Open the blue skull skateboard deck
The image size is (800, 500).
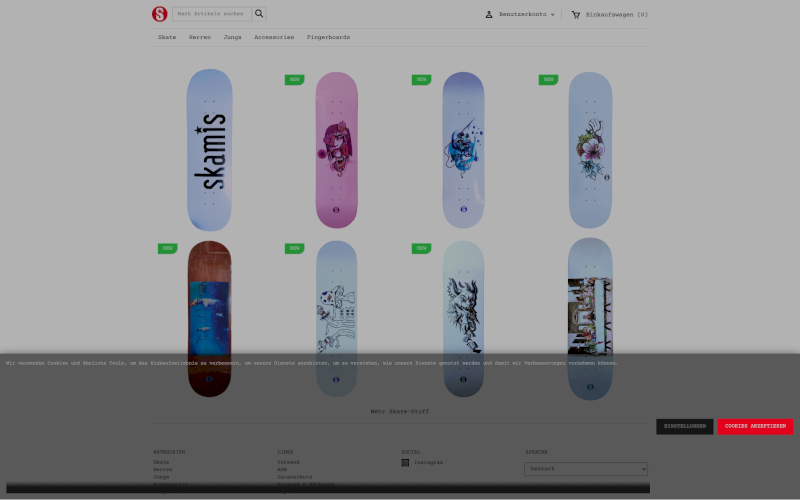tap(463, 150)
